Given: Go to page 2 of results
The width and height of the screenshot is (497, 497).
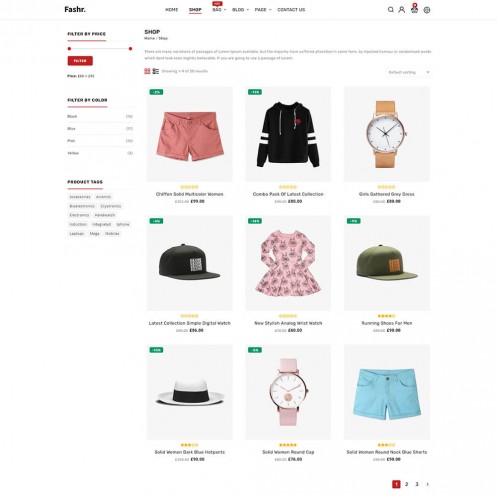Looking at the screenshot, I should click(406, 484).
